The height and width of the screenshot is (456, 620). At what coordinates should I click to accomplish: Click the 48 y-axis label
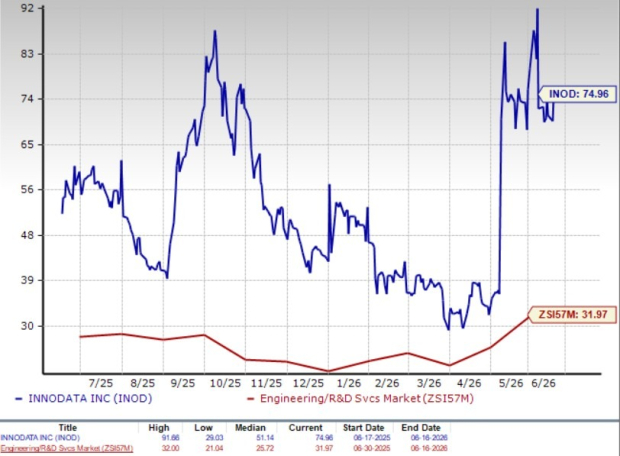click(28, 235)
